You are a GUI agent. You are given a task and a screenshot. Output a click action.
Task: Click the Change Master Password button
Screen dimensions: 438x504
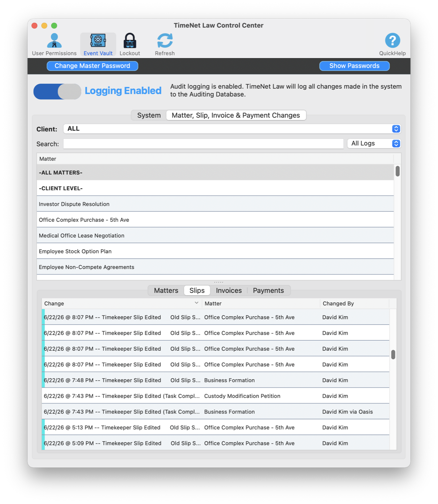click(92, 66)
